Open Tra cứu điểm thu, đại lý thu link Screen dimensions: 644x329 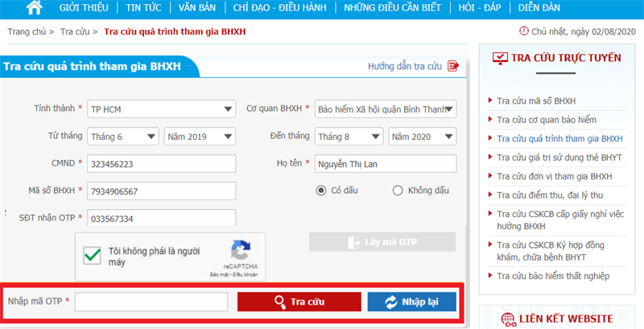coord(550,195)
